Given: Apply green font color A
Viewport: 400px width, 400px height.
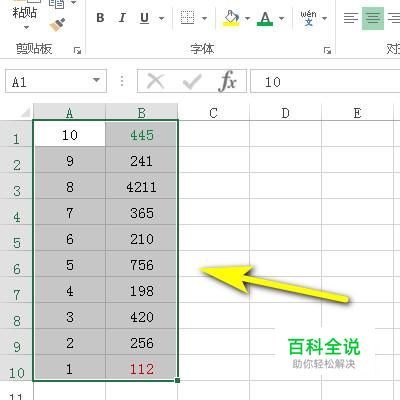Looking at the screenshot, I should point(265,18).
